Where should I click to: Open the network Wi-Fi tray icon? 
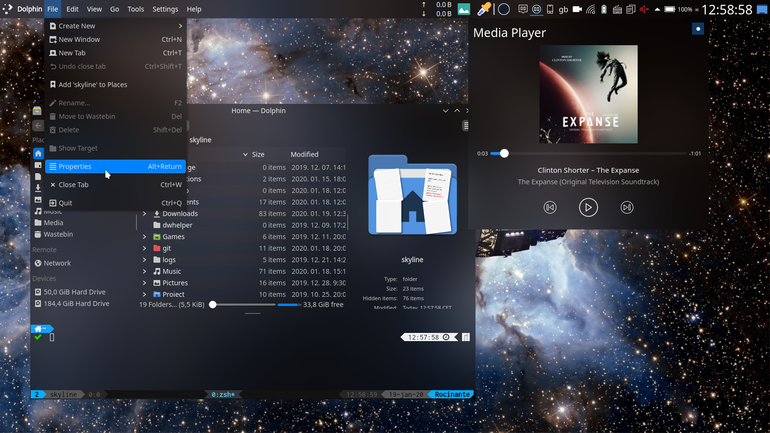[x=591, y=9]
